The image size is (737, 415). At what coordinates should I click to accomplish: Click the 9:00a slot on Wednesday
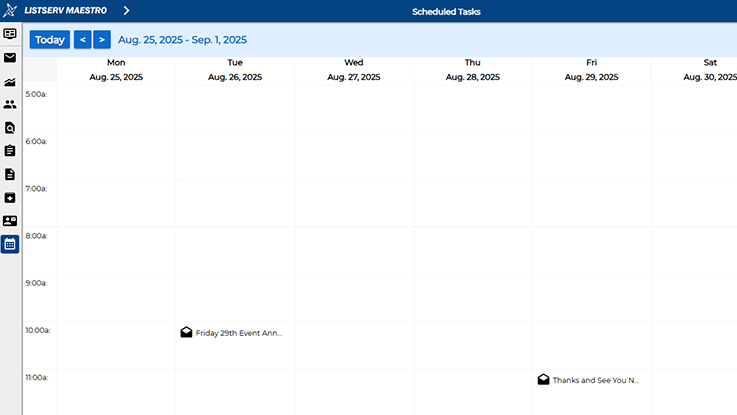pyautogui.click(x=354, y=298)
